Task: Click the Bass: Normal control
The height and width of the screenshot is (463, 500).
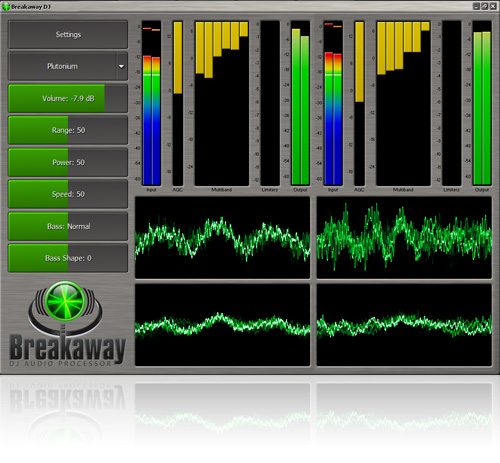Action: pos(68,226)
